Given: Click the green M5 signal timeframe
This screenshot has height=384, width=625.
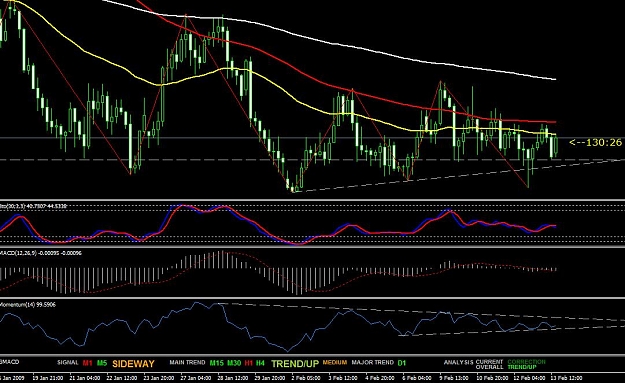Looking at the screenshot, I should [102, 363].
